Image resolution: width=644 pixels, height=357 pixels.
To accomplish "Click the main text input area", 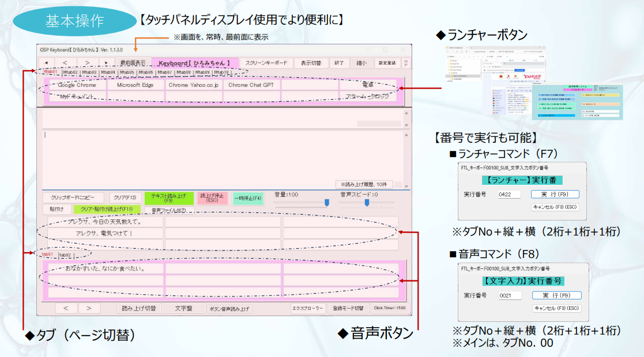I will [x=222, y=160].
